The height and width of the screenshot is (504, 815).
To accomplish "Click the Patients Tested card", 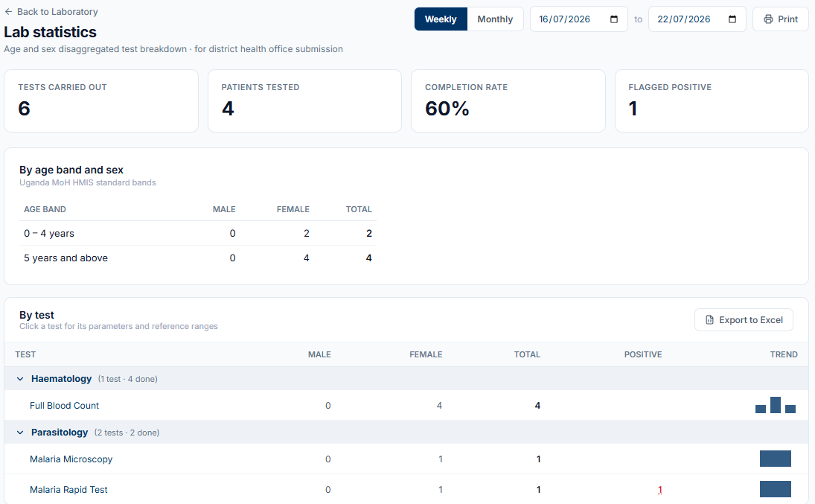I will click(x=304, y=101).
